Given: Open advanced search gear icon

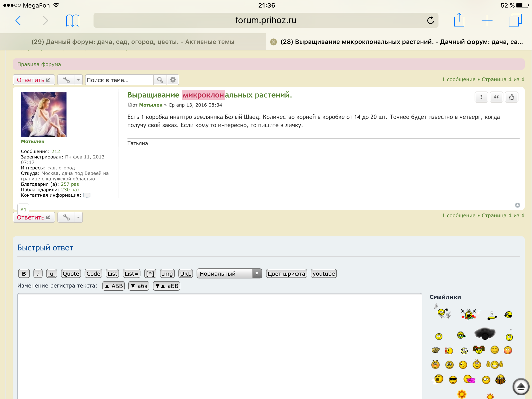Looking at the screenshot, I should click(173, 80).
